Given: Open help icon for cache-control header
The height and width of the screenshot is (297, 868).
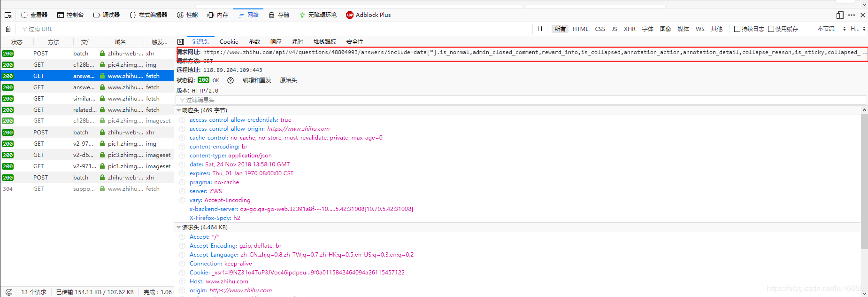Looking at the screenshot, I should click(182, 138).
